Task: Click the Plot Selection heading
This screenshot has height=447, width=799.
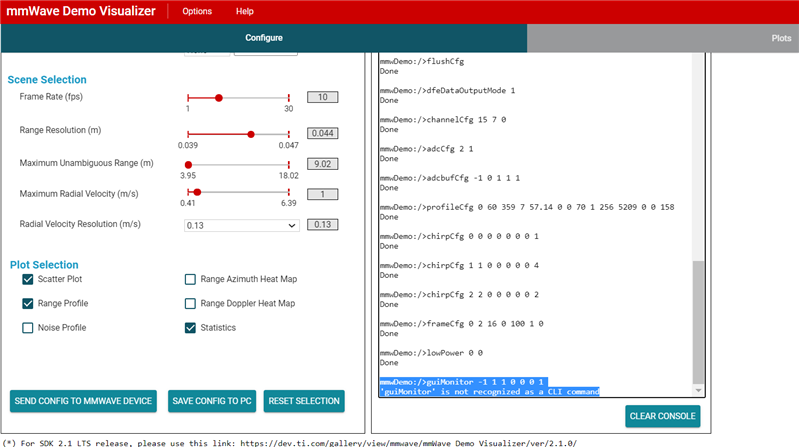Action: point(44,265)
